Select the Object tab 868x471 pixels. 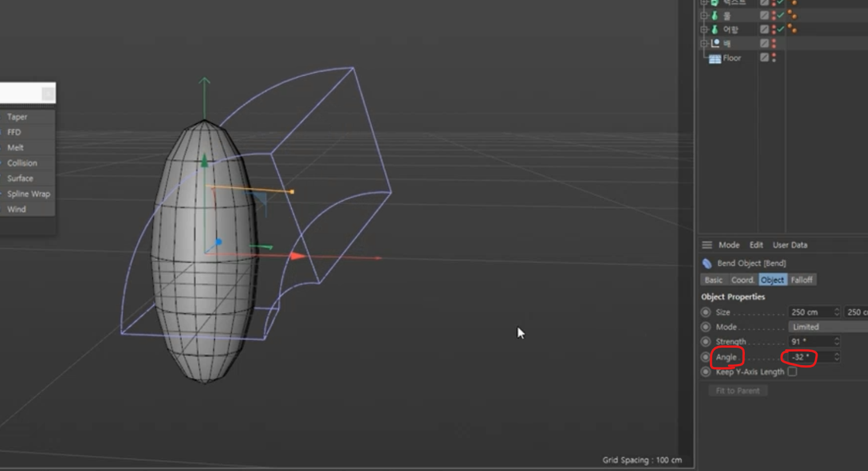click(x=772, y=280)
